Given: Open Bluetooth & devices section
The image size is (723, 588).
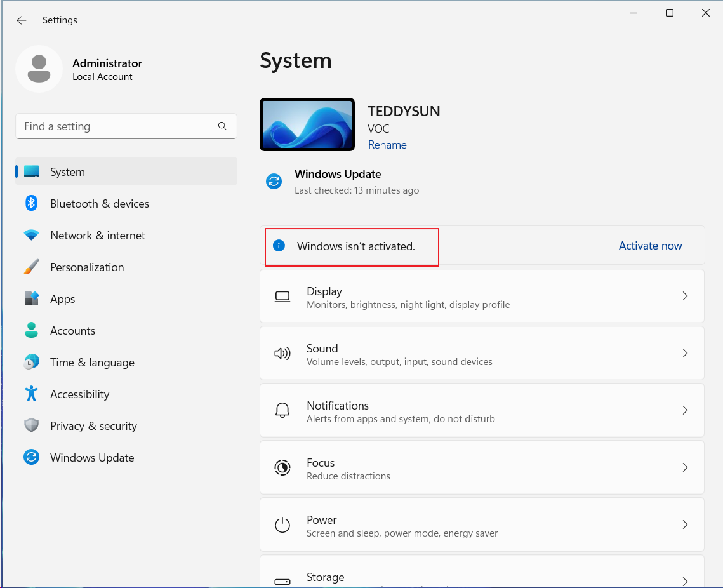Looking at the screenshot, I should click(126, 203).
